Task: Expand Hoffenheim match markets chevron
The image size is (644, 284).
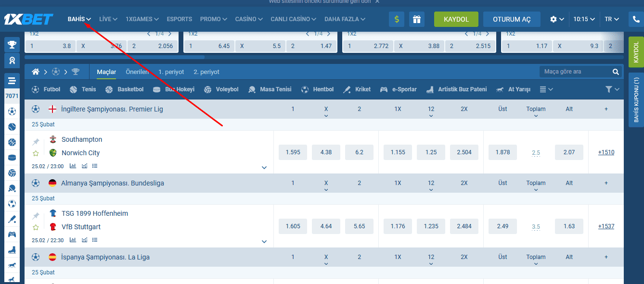Action: [264, 241]
